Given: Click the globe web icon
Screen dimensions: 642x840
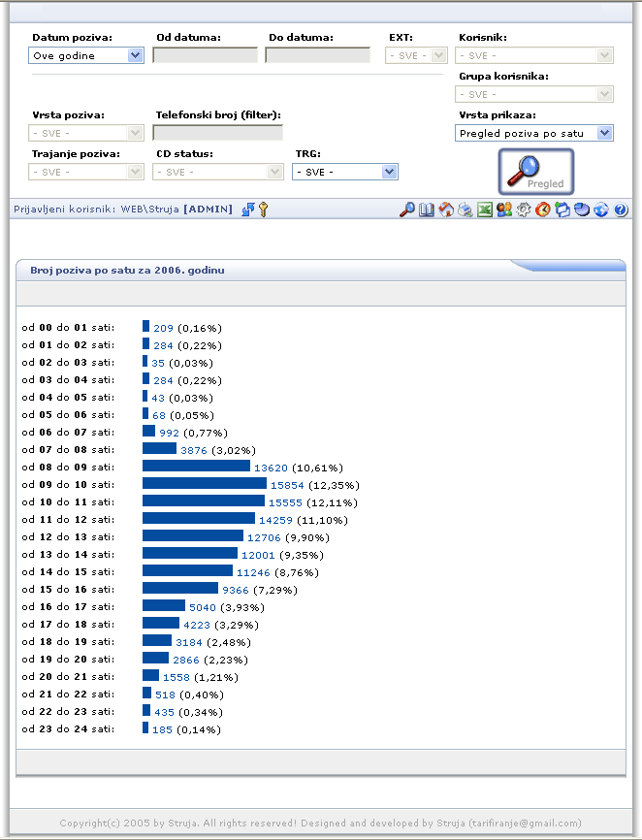Looking at the screenshot, I should point(600,210).
